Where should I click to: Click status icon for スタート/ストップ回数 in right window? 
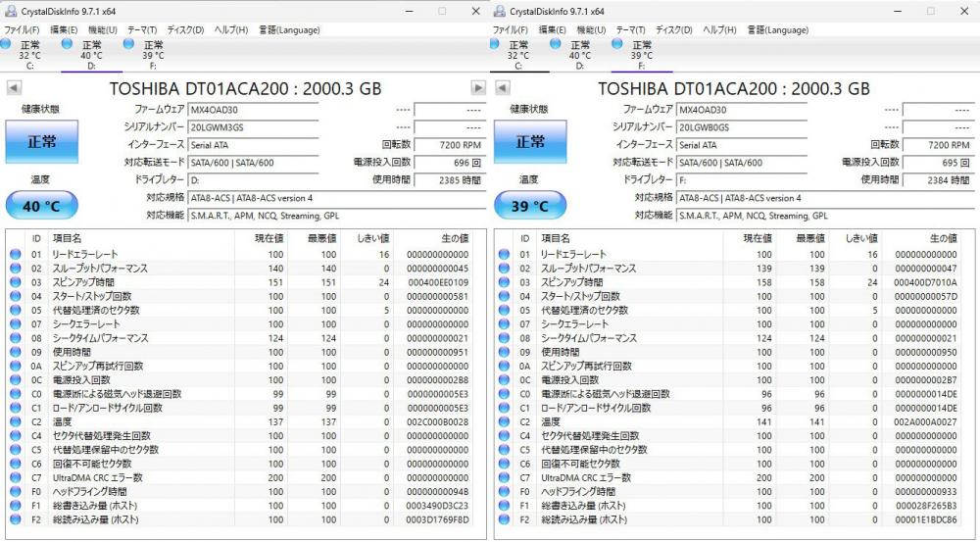click(504, 296)
